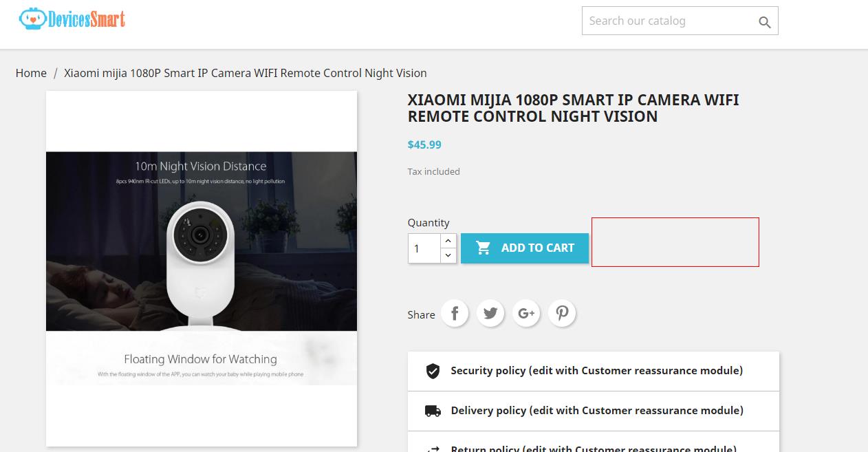Click the Share label
Viewport: 868px width, 452px height.
pyautogui.click(x=421, y=314)
